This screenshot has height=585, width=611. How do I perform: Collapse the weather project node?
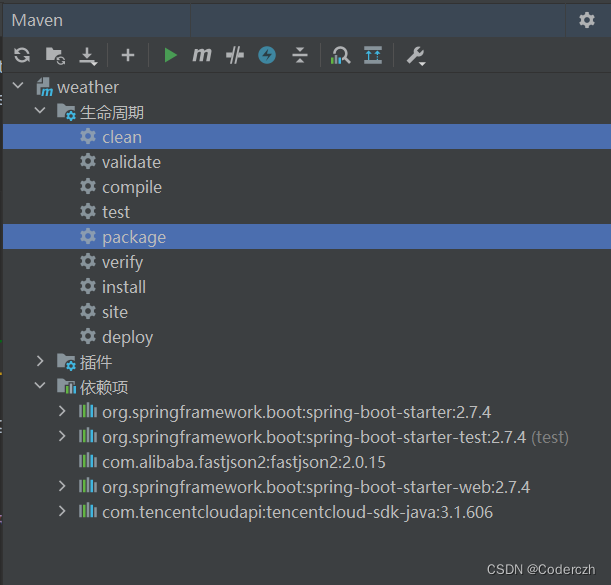18,86
